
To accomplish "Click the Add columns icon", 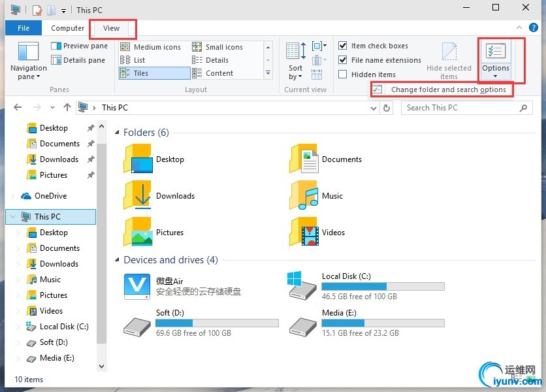I will 319,60.
